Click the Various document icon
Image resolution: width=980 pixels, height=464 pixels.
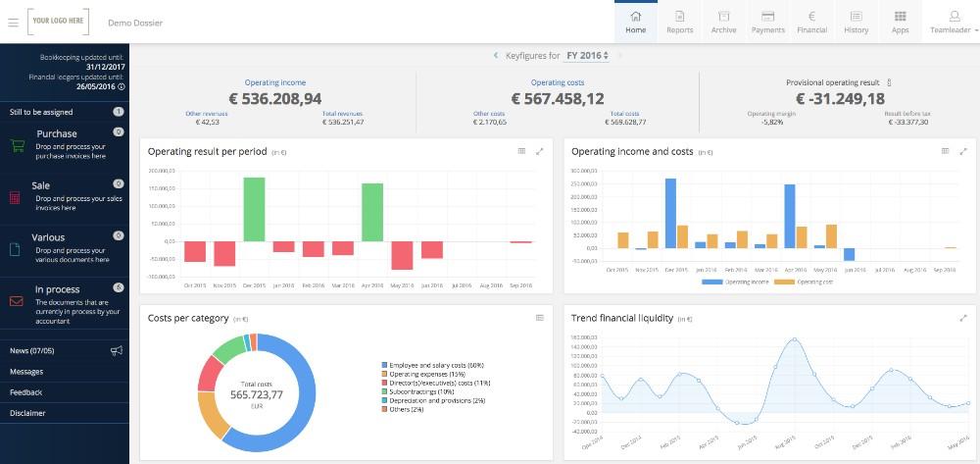[x=16, y=249]
